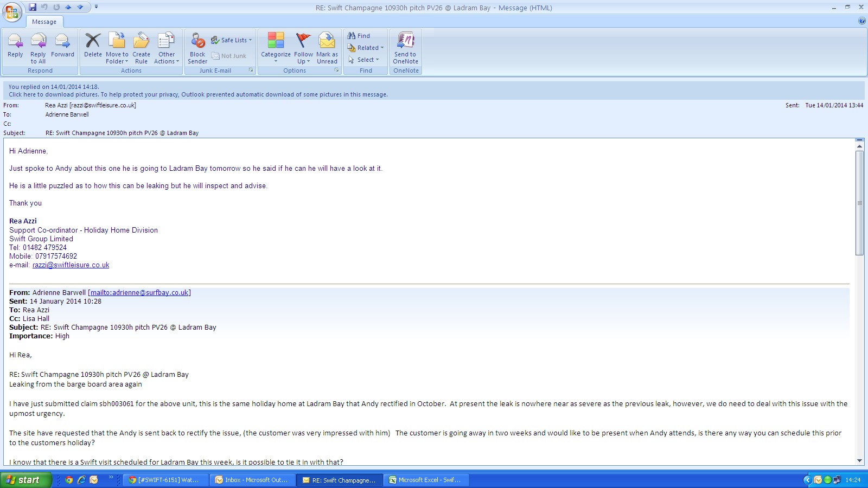Viewport: 868px width, 488px height.
Task: Click the message Subject header line
Action: [122, 133]
